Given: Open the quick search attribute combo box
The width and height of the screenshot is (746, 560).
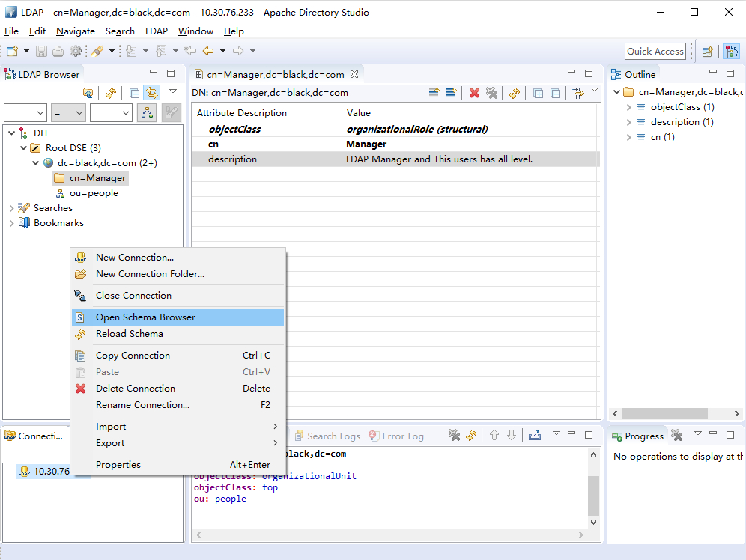Looking at the screenshot, I should [25, 112].
